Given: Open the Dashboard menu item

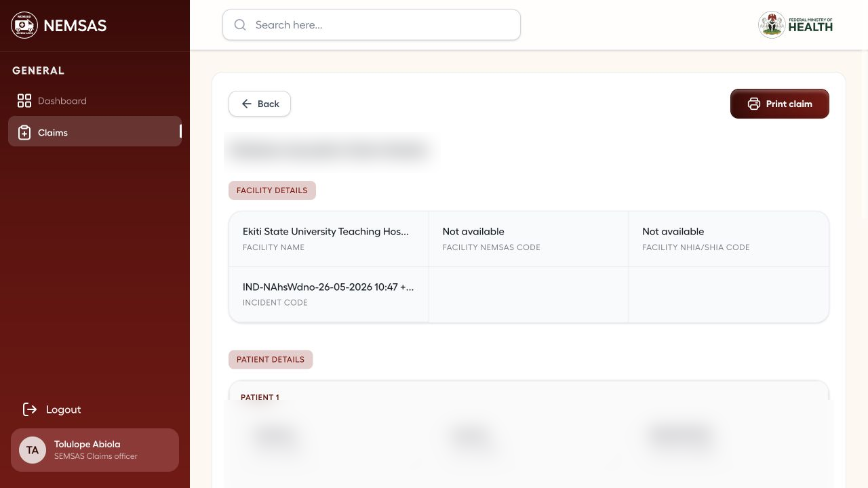Looking at the screenshot, I should 95,101.
